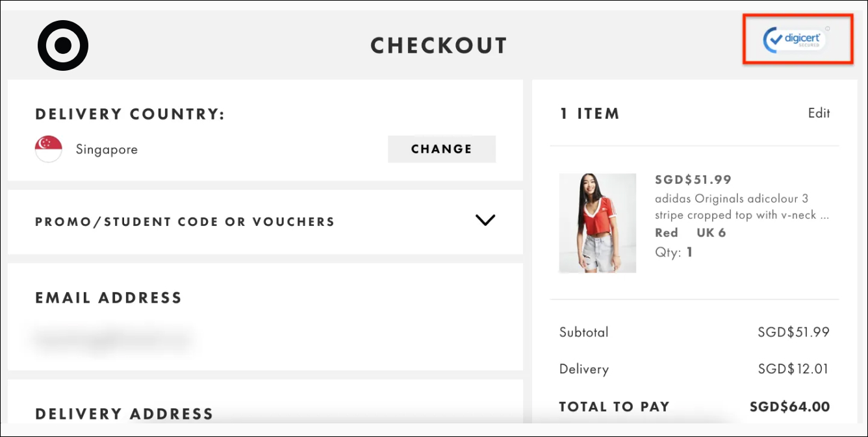Click the bullseye logo in header
Screen dimensions: 868x437
pyautogui.click(x=63, y=45)
